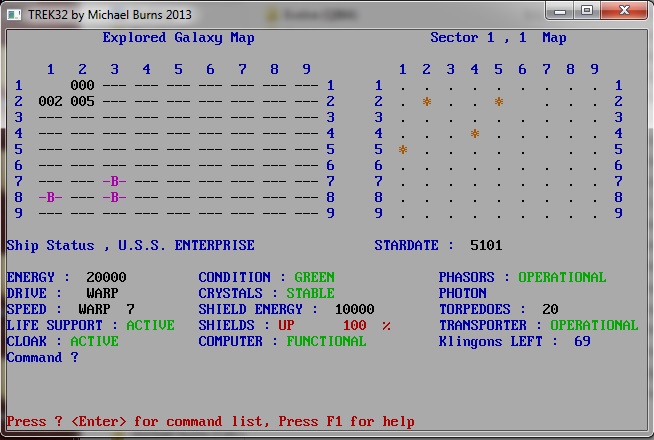The width and height of the screenshot is (654, 440).
Task: Maximize the TREK32 window
Action: coord(587,10)
